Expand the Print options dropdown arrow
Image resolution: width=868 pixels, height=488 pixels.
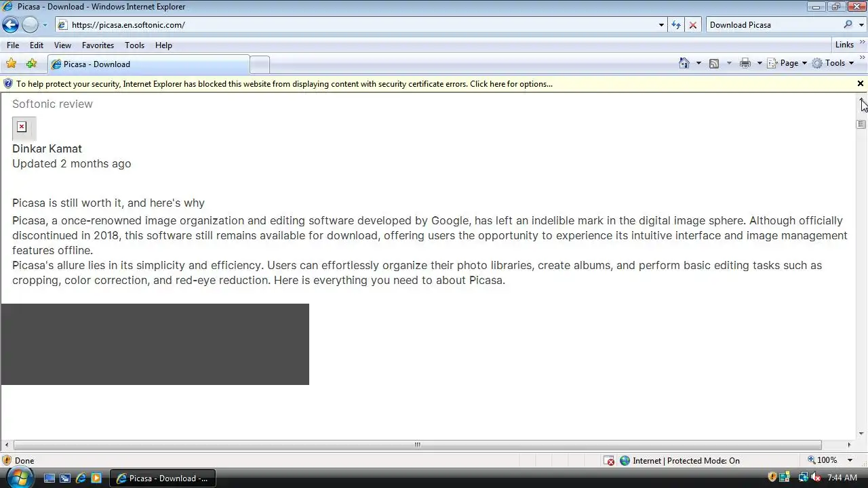[759, 63]
